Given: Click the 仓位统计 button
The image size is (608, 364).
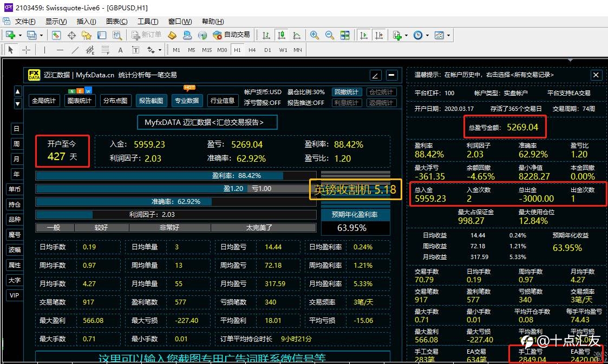Looking at the screenshot, I should 381,92.
